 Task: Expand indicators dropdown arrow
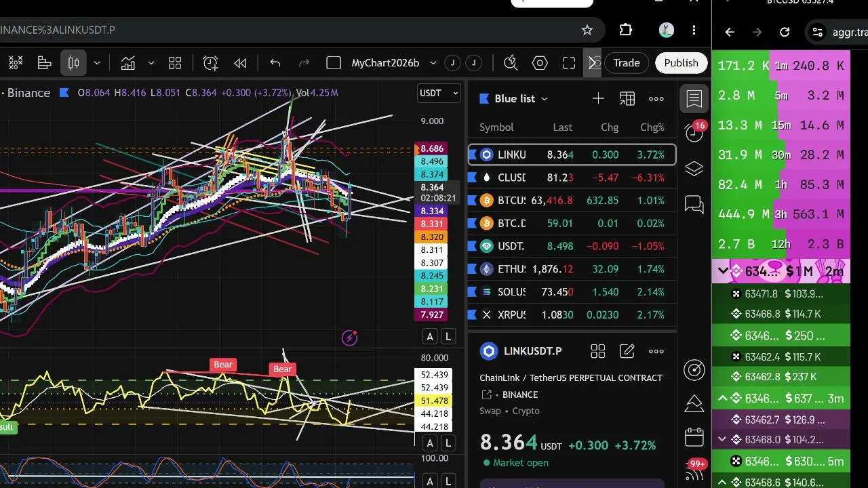click(151, 63)
